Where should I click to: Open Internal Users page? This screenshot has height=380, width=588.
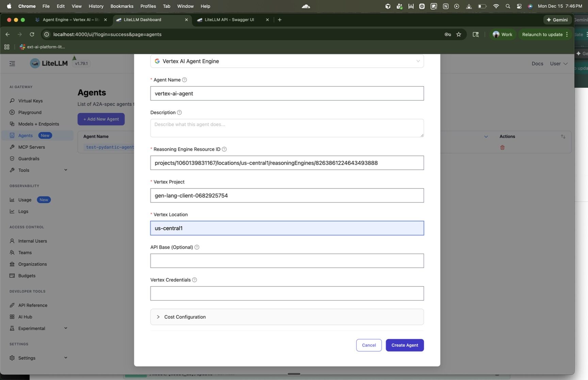[32, 241]
